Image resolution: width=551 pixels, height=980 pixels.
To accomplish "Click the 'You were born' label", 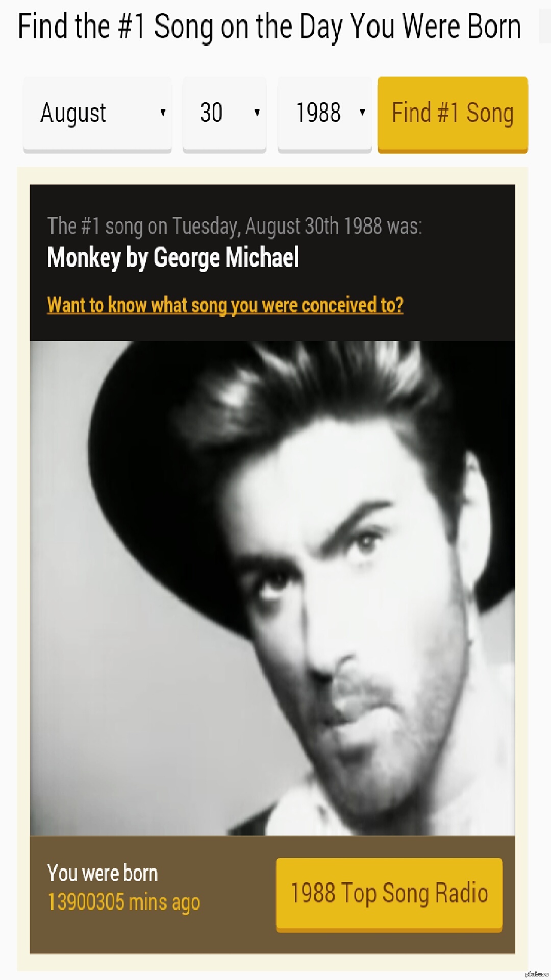I will click(x=102, y=873).
